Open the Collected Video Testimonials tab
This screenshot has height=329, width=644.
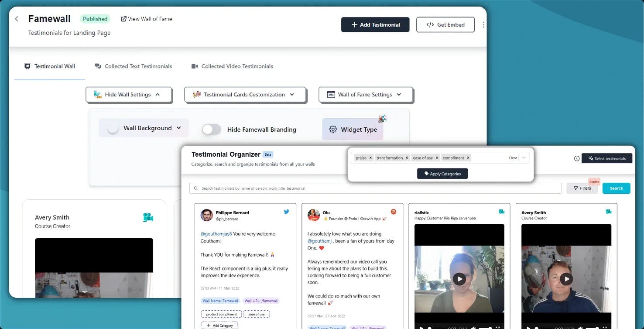tap(232, 66)
